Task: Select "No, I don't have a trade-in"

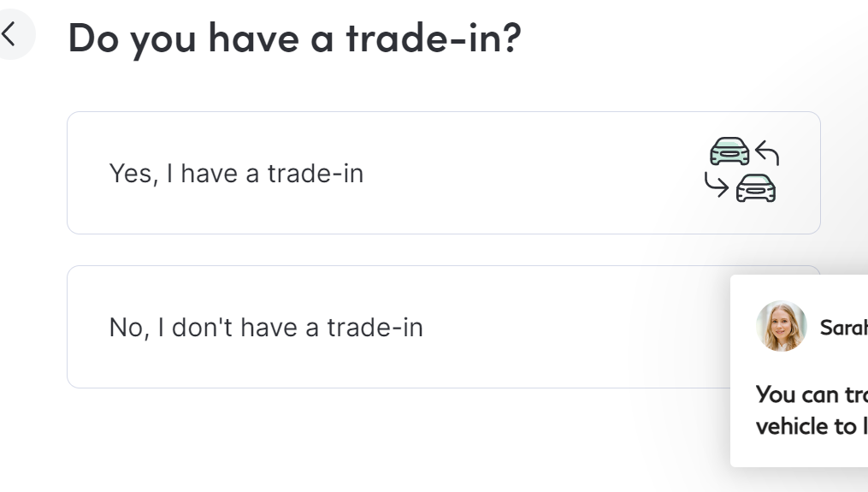Action: click(266, 328)
